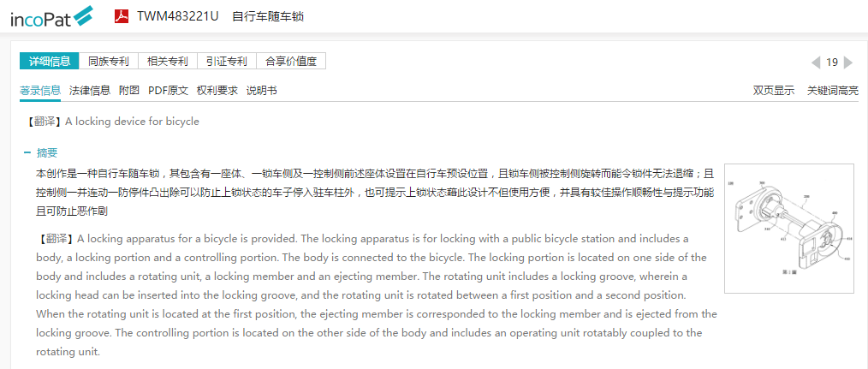Click the incoPat logo
Viewport: 868px width, 369px height.
click(51, 16)
